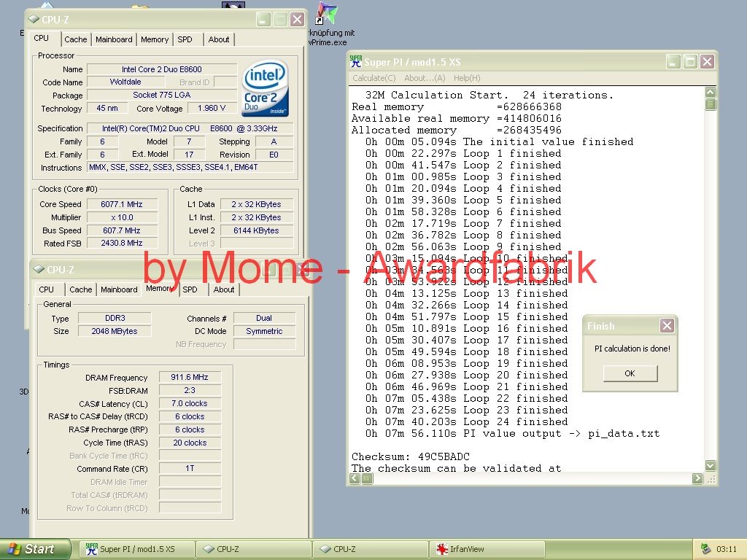
Task: Click the Loop 24 finished line
Action: tap(467, 421)
